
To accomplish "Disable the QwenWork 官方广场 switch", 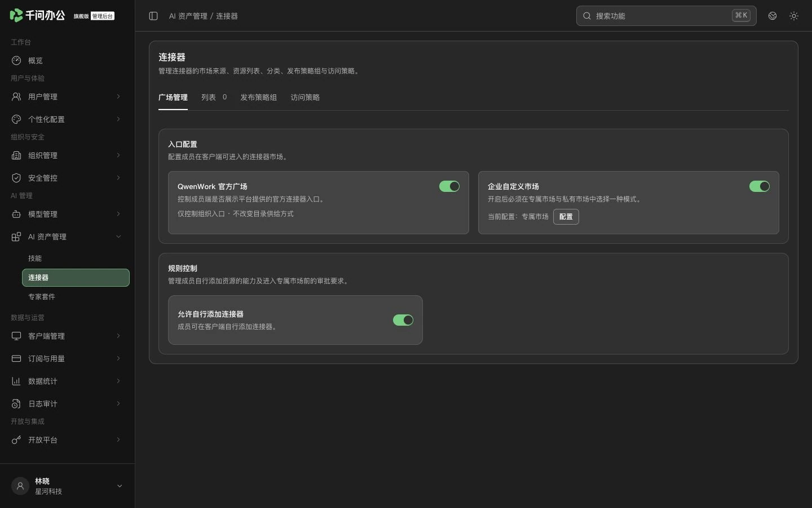I will pyautogui.click(x=449, y=186).
